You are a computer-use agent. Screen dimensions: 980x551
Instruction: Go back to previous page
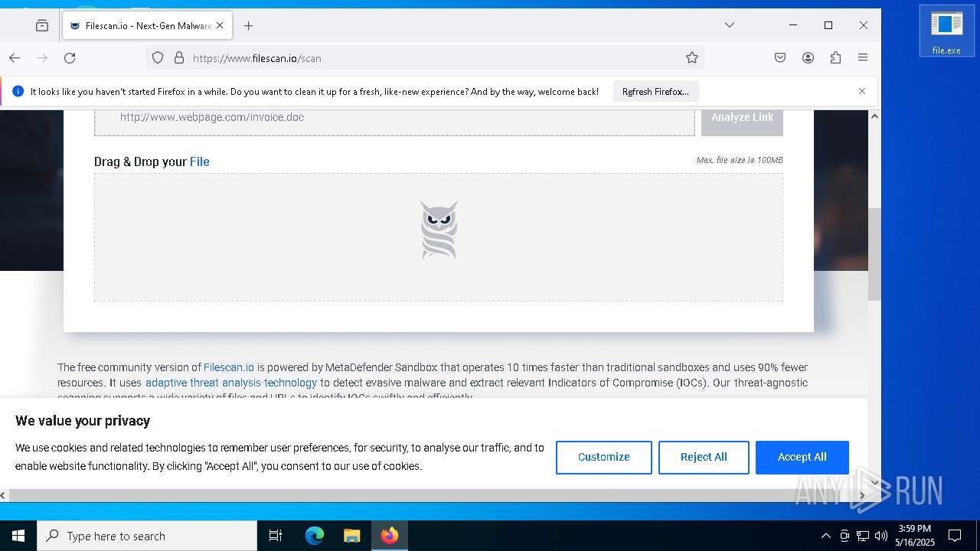click(x=15, y=57)
